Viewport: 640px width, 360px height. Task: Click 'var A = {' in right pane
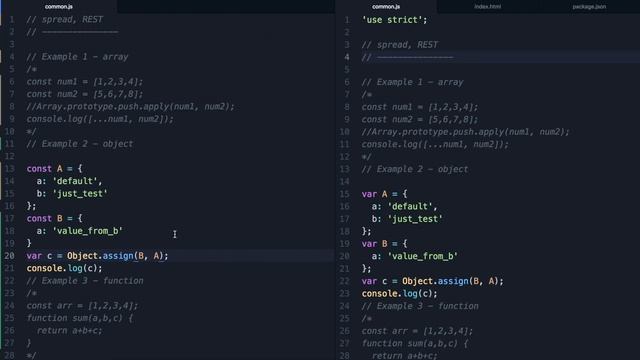pos(384,194)
